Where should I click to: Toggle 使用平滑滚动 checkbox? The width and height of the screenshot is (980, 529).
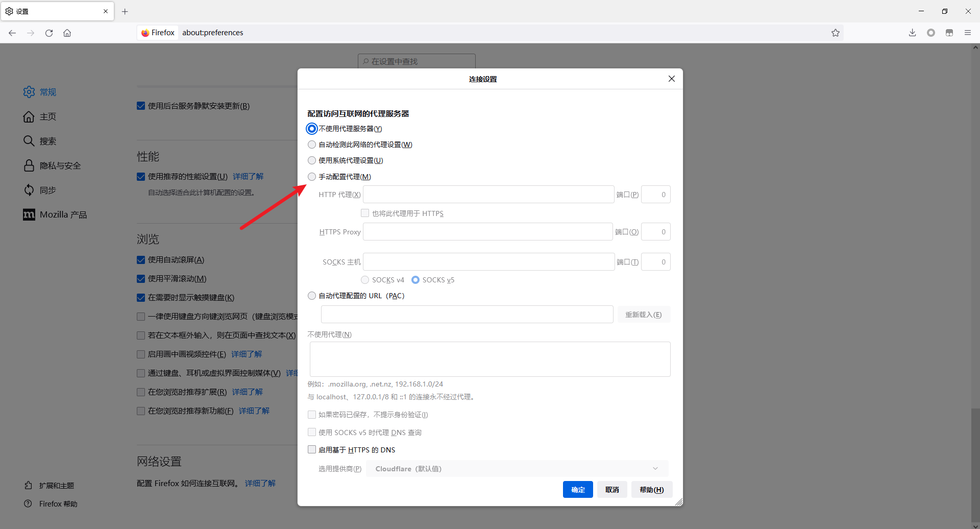click(141, 279)
